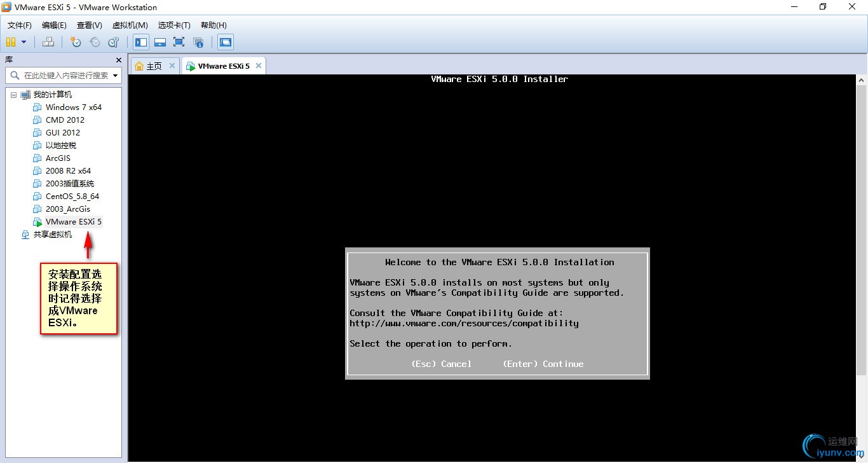Select the 2003_ArcGis virtual machine
The height and width of the screenshot is (463, 868).
click(x=68, y=209)
